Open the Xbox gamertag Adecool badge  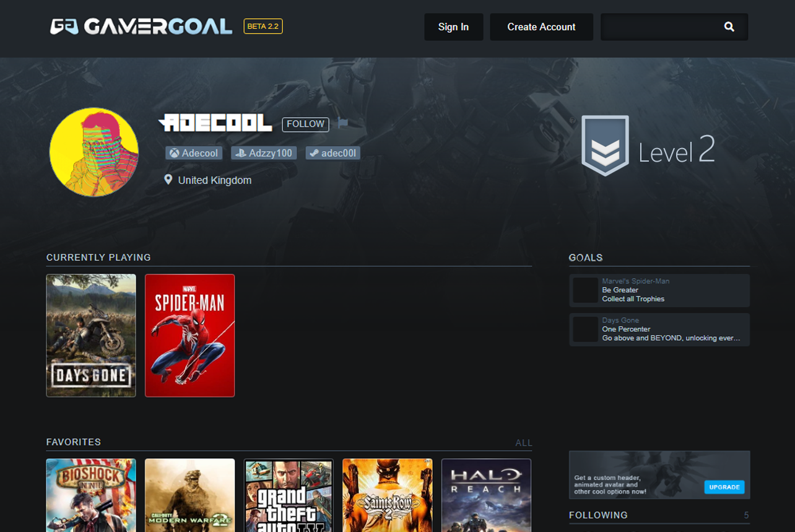194,153
